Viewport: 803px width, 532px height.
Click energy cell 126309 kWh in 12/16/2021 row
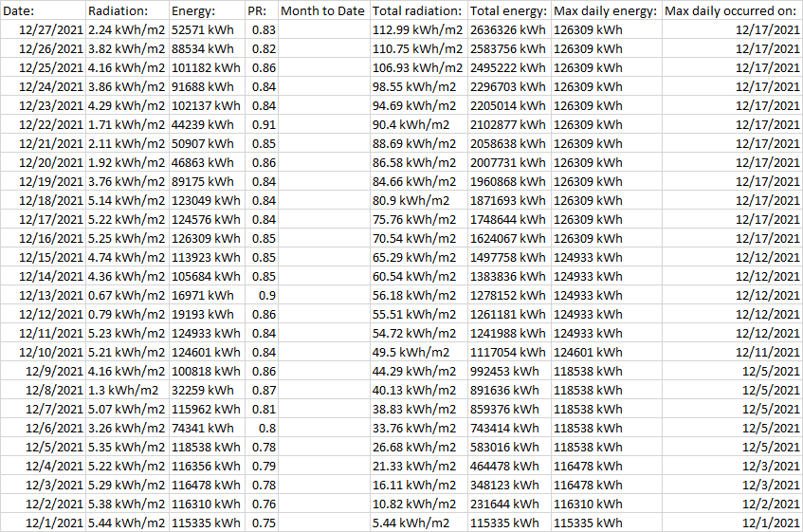click(207, 238)
